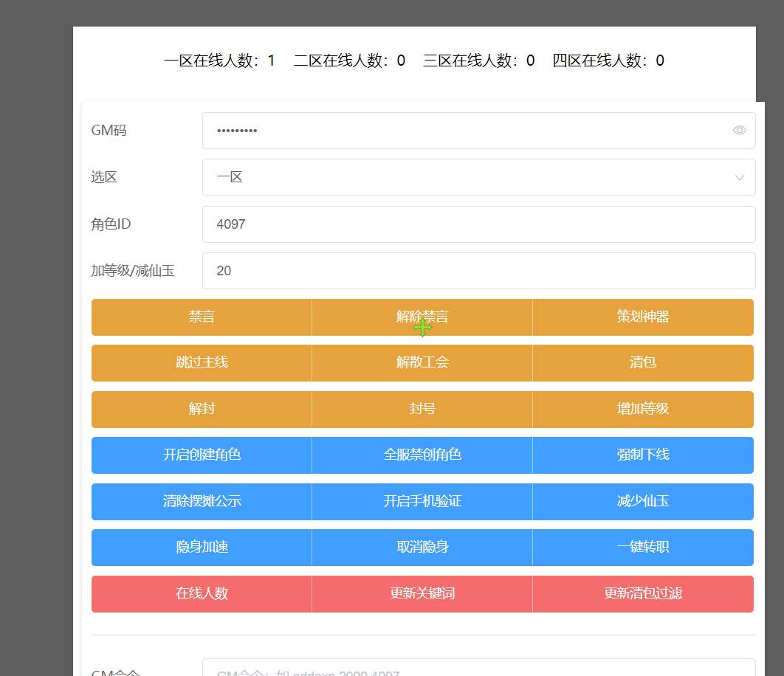Click the 减少仙玉 button

pos(643,502)
